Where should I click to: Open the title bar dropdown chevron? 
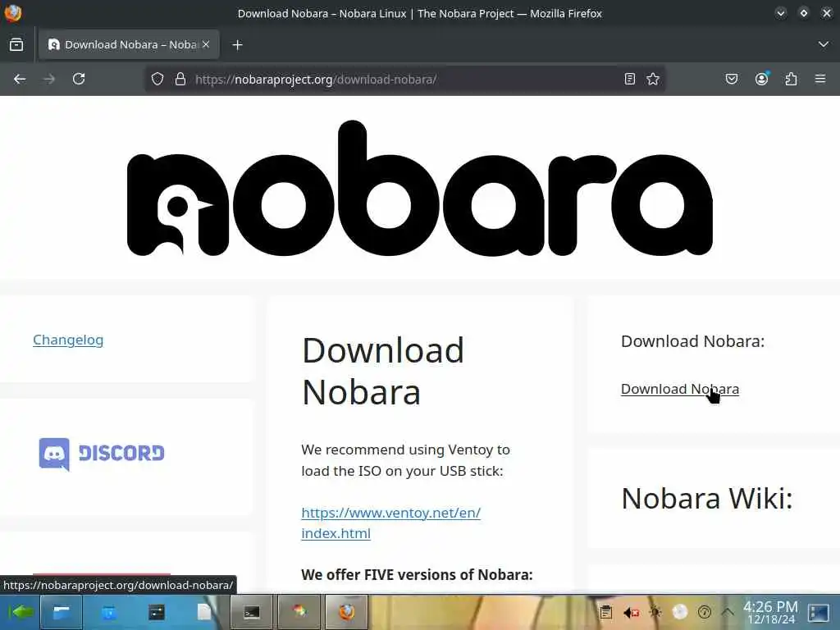pyautogui.click(x=781, y=13)
